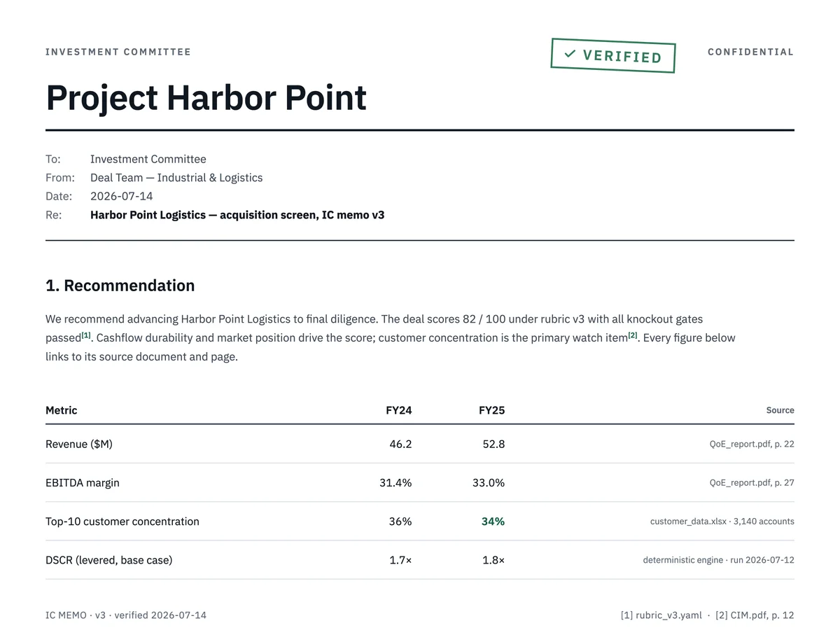Image resolution: width=840 pixels, height=630 pixels.
Task: Click the CIM.pdf, p. 12 footnote in footer
Action: click(x=755, y=615)
